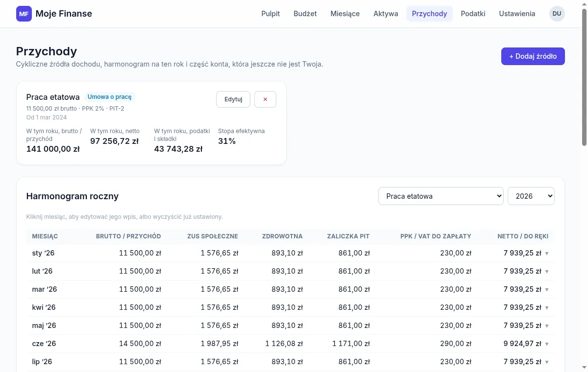Switch to the Miesiące tab
Screen dimensions: 588x372
345,14
